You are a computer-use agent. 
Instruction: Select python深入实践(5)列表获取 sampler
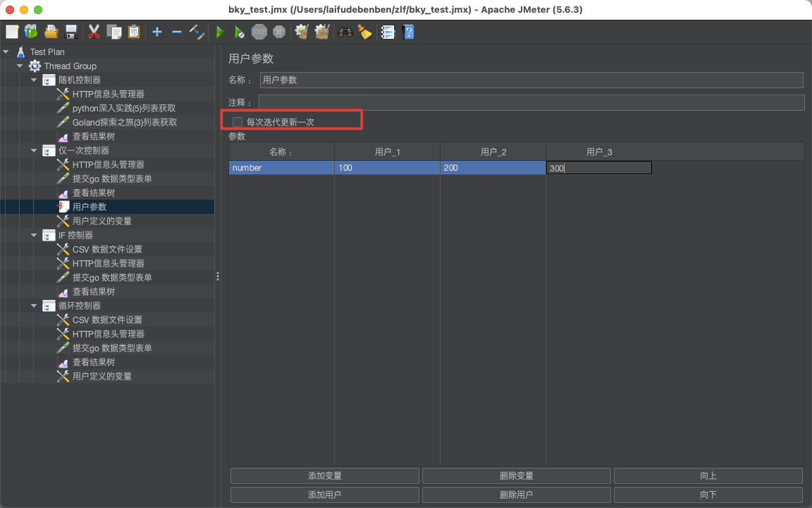click(x=124, y=109)
